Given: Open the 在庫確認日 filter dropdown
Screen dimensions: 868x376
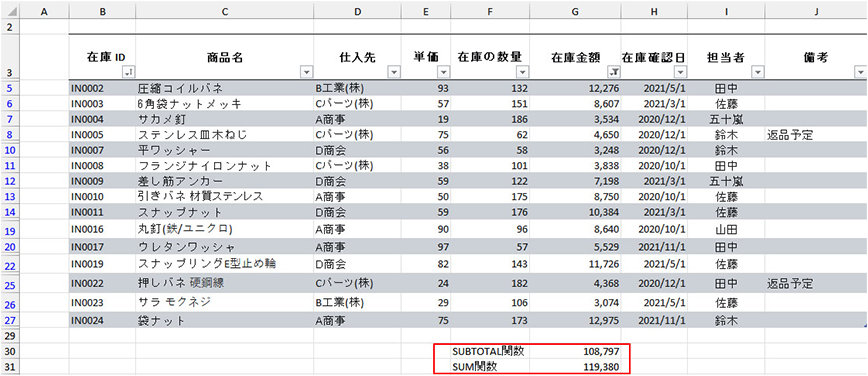Looking at the screenshot, I should tap(680, 71).
